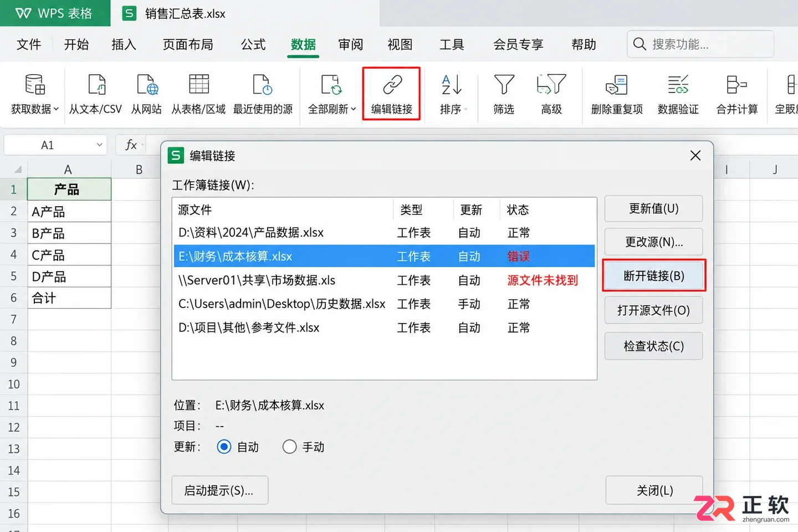This screenshot has height=532, width=798.
Task: Click the 检查状态(C) button
Action: (x=653, y=346)
